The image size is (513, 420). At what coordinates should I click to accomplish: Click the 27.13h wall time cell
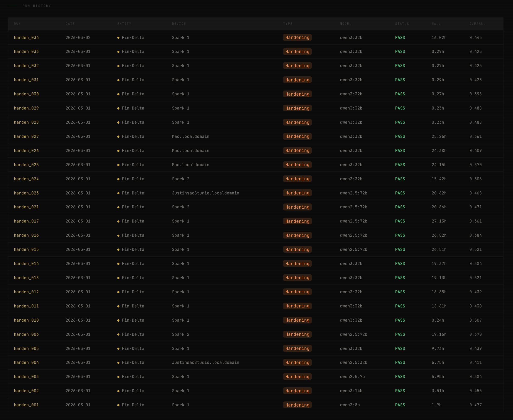439,221
